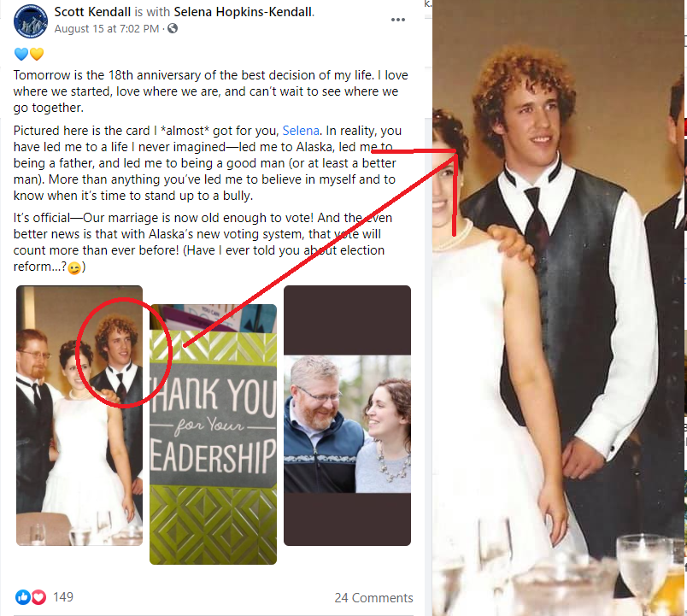Open the Scott Kendall name link
Viewport: 687px width, 616px height.
point(92,12)
